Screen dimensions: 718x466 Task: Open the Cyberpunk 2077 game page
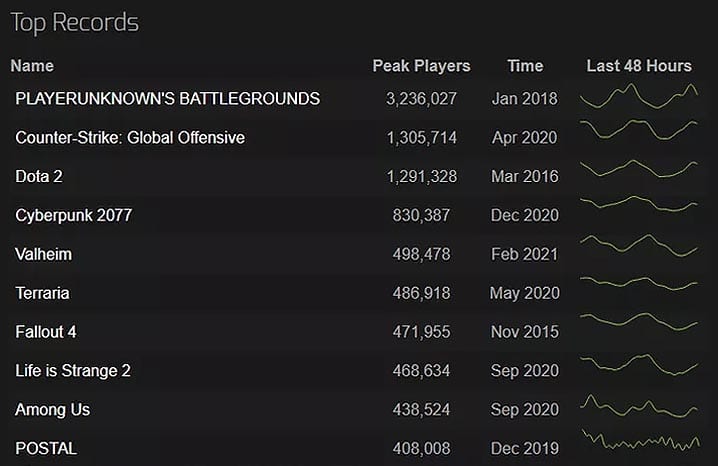click(x=73, y=215)
